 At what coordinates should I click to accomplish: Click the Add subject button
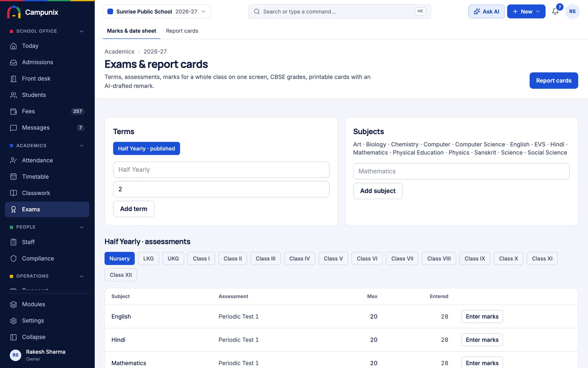point(378,191)
